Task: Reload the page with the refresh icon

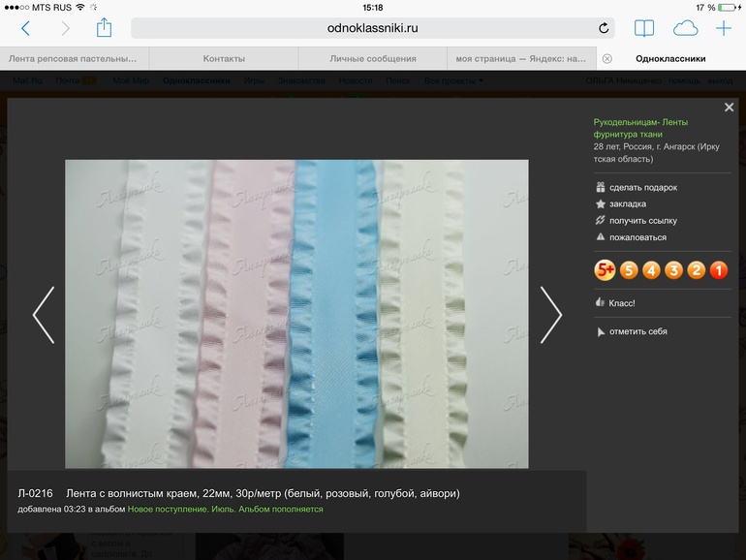Action: (604, 29)
